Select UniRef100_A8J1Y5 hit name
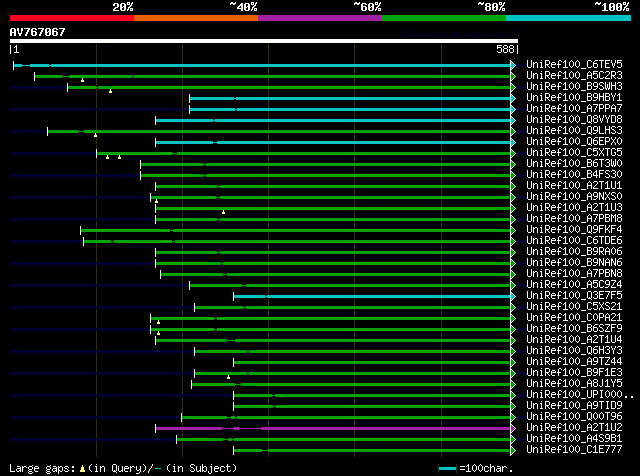This screenshot has height=476, width=640. pos(574,384)
